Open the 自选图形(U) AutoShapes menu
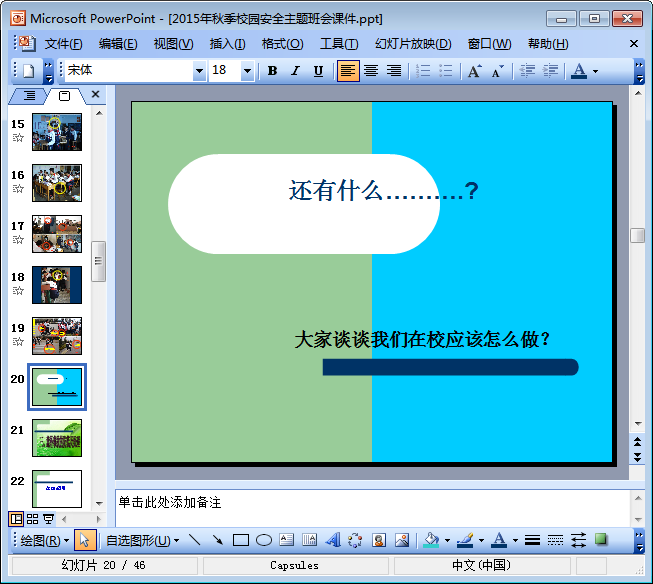The width and height of the screenshot is (653, 584). click(142, 541)
